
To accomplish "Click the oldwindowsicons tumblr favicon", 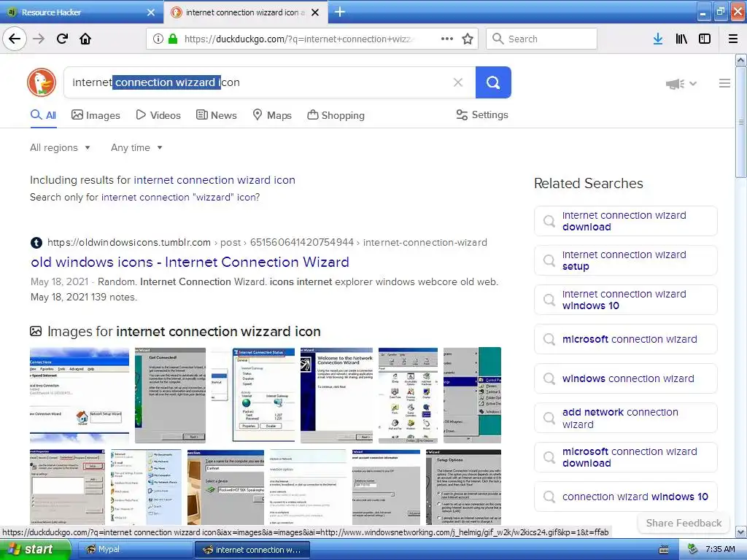I will [36, 242].
